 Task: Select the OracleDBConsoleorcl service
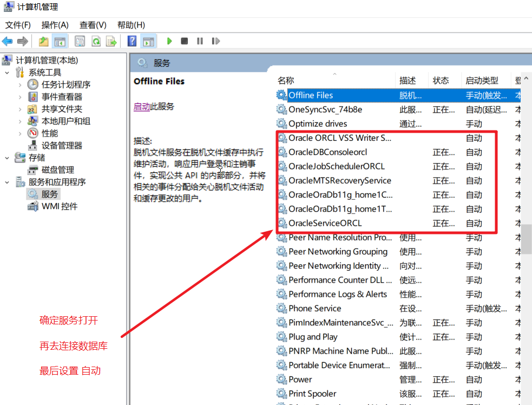point(398,152)
